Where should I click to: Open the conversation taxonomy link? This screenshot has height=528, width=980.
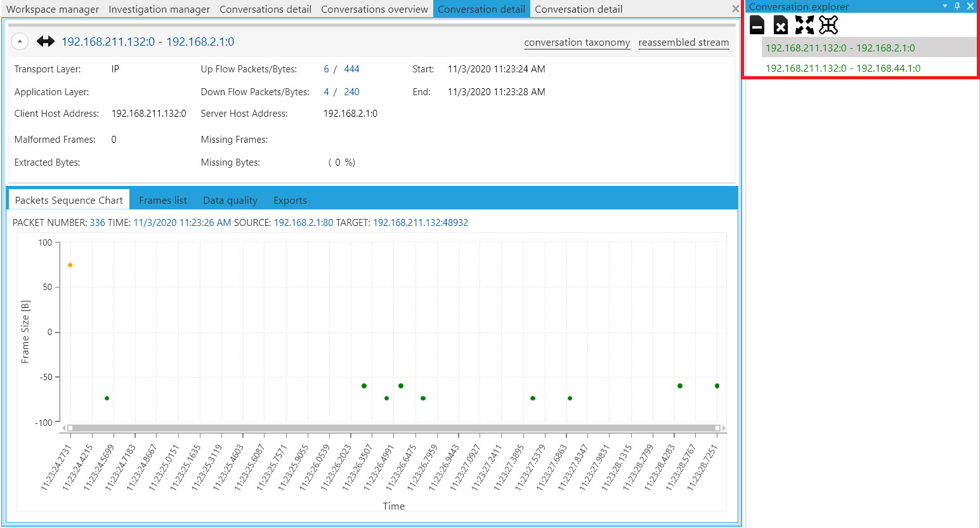[577, 43]
